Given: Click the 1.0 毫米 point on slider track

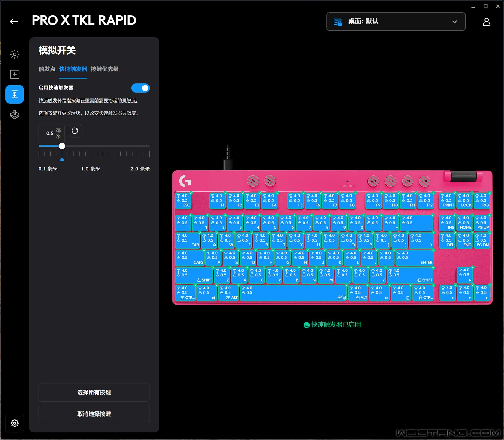Looking at the screenshot, I should [x=91, y=146].
